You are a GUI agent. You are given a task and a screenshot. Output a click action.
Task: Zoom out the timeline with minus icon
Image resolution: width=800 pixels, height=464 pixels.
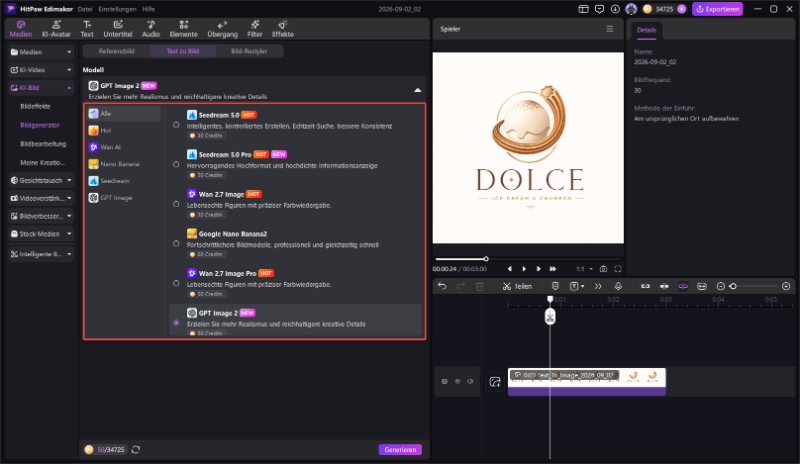[720, 286]
